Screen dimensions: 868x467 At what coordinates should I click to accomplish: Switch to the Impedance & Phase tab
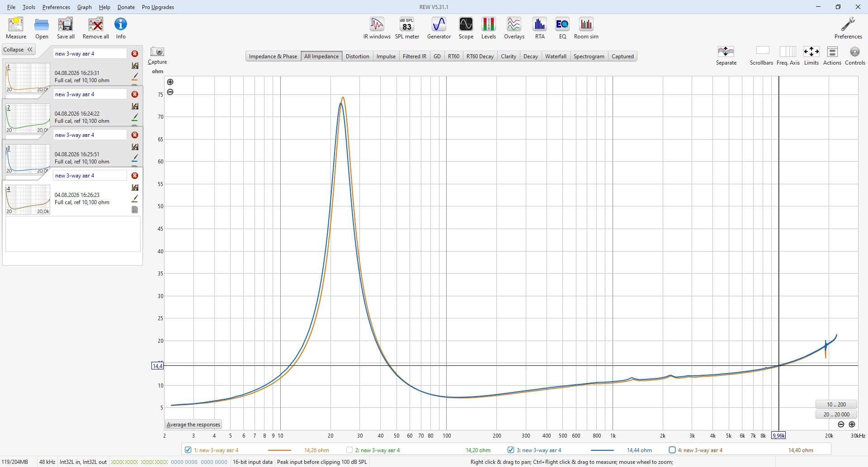[x=273, y=56]
